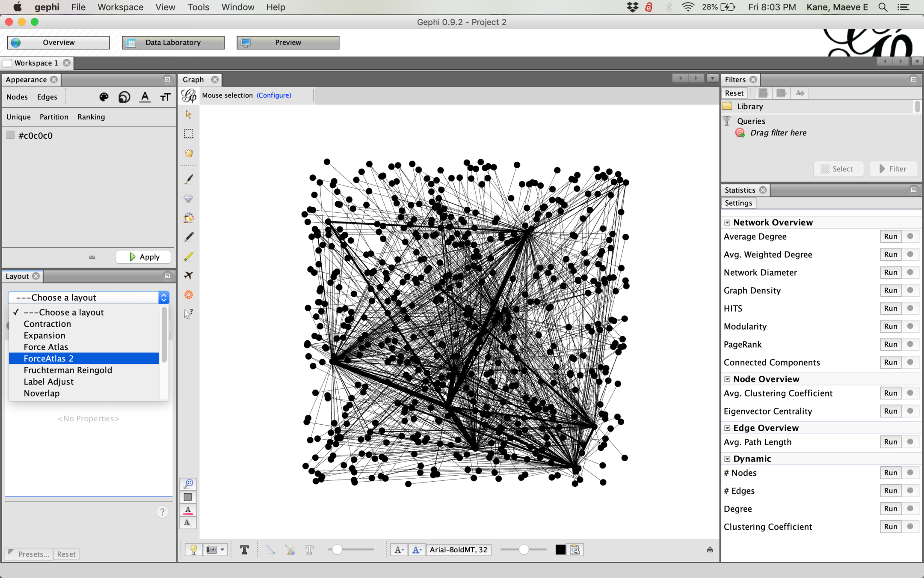
Task: Switch to the Data Laboratory tab
Action: 173,42
